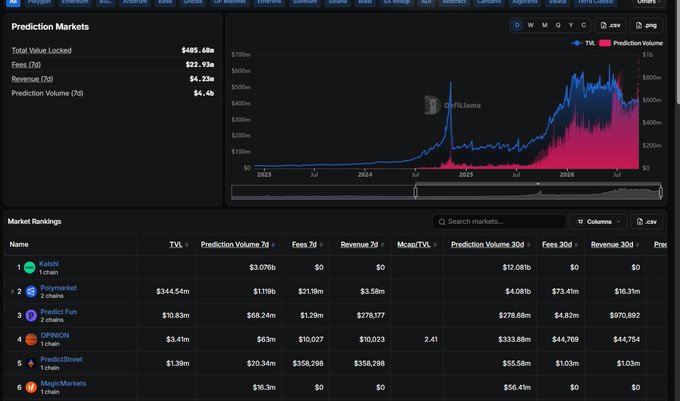This screenshot has height=401, width=680.
Task: Switch chart to cumulative (C)
Action: point(583,25)
